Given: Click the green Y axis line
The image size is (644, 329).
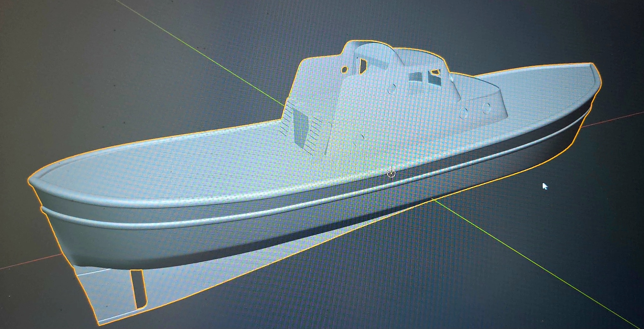Looking at the screenshot, I should [539, 269].
